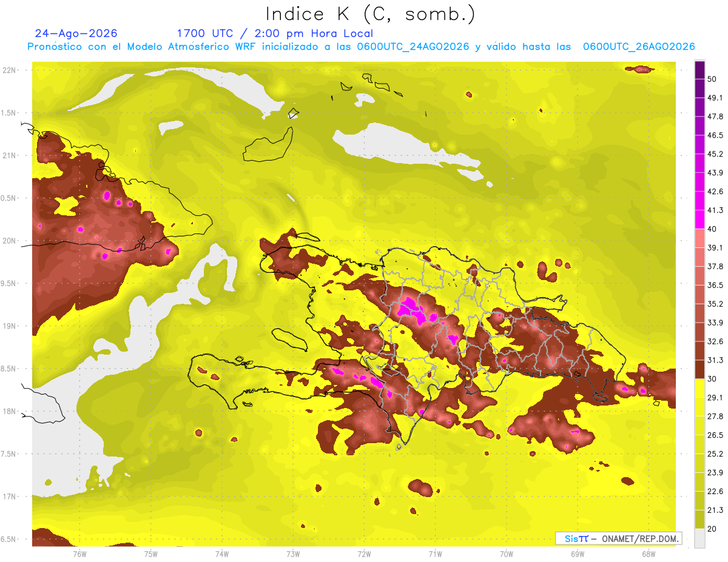This screenshot has height=562, width=728.
Task: Click the '35.2' color scale value
Action: coord(715,304)
